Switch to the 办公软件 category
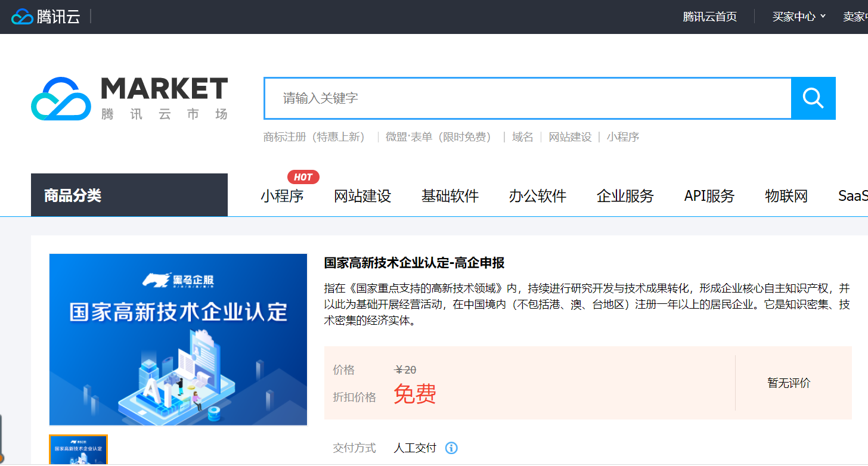Screen dimensions: 868x466 [x=537, y=196]
